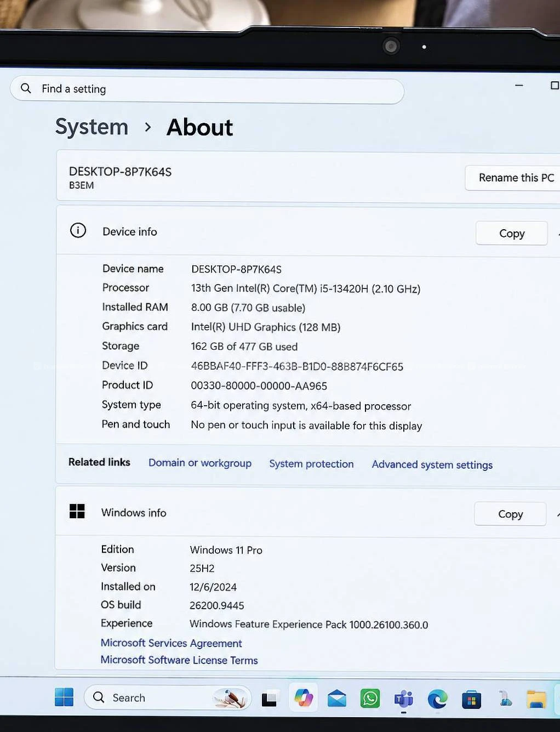The height and width of the screenshot is (732, 560).
Task: Click the Installed RAM value 8.00 GB
Action: [x=248, y=308]
